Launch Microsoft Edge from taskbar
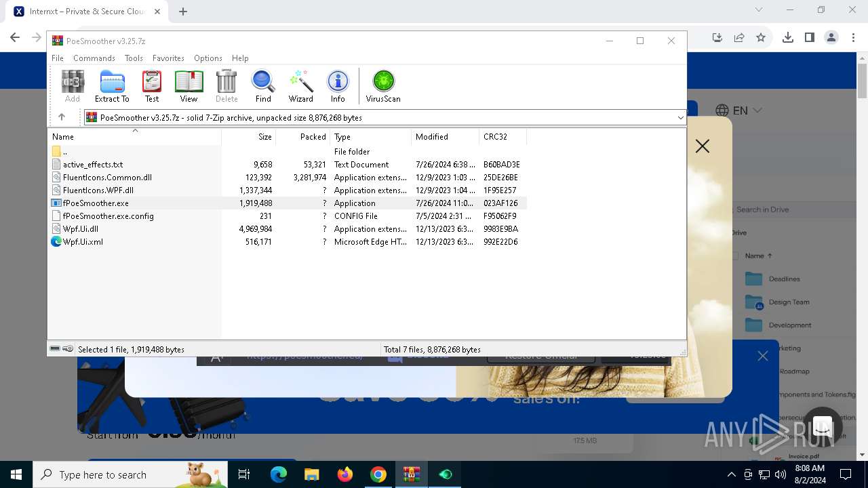This screenshot has width=868, height=488. click(x=279, y=474)
